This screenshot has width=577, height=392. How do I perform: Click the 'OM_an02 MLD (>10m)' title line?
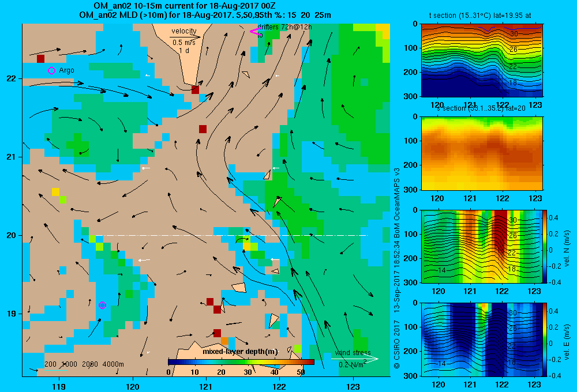pos(205,15)
